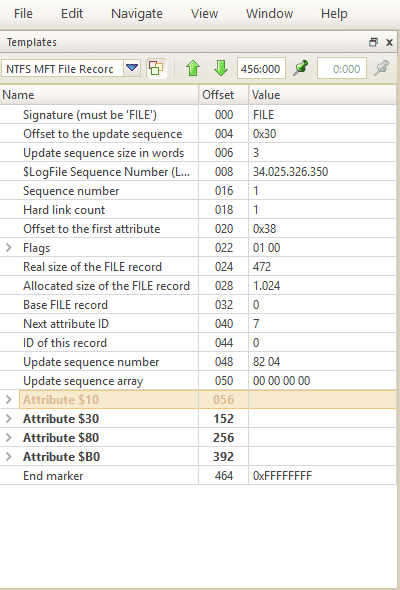Click the 0:000 address field

click(x=342, y=68)
